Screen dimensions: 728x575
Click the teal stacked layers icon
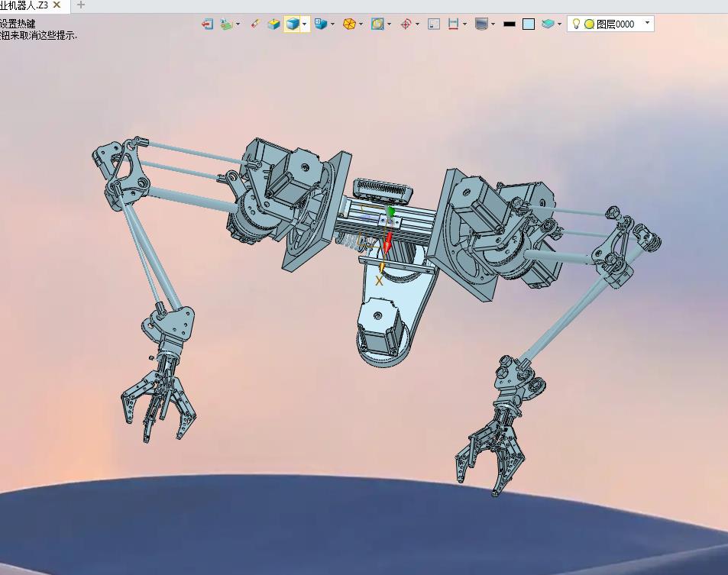[548, 24]
